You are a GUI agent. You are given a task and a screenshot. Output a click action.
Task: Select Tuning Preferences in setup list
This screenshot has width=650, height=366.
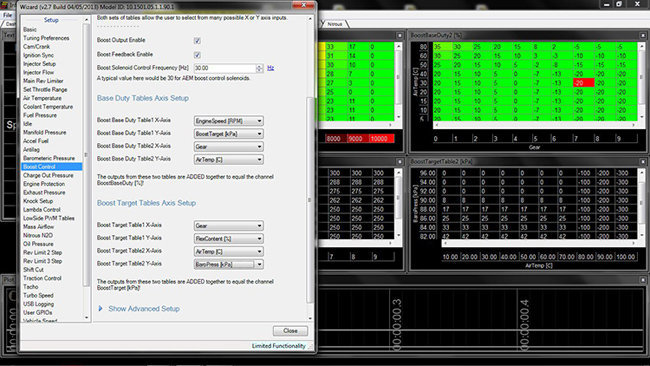pyautogui.click(x=46, y=38)
